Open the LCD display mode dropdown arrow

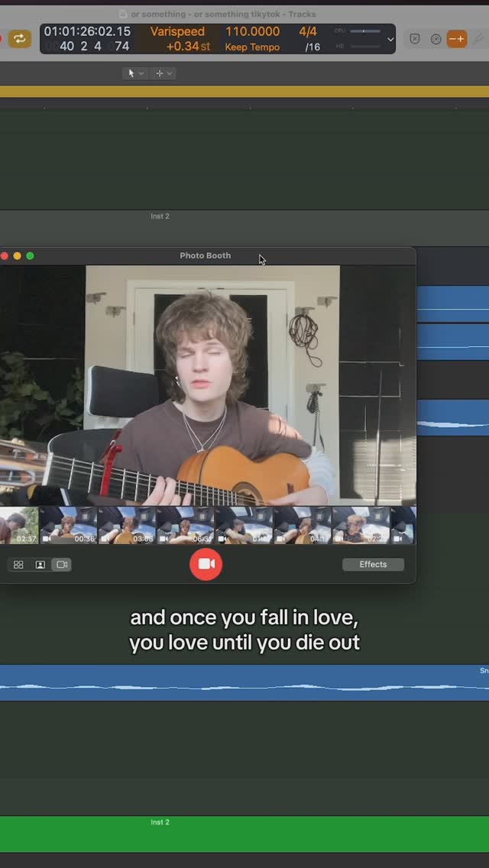[390, 39]
